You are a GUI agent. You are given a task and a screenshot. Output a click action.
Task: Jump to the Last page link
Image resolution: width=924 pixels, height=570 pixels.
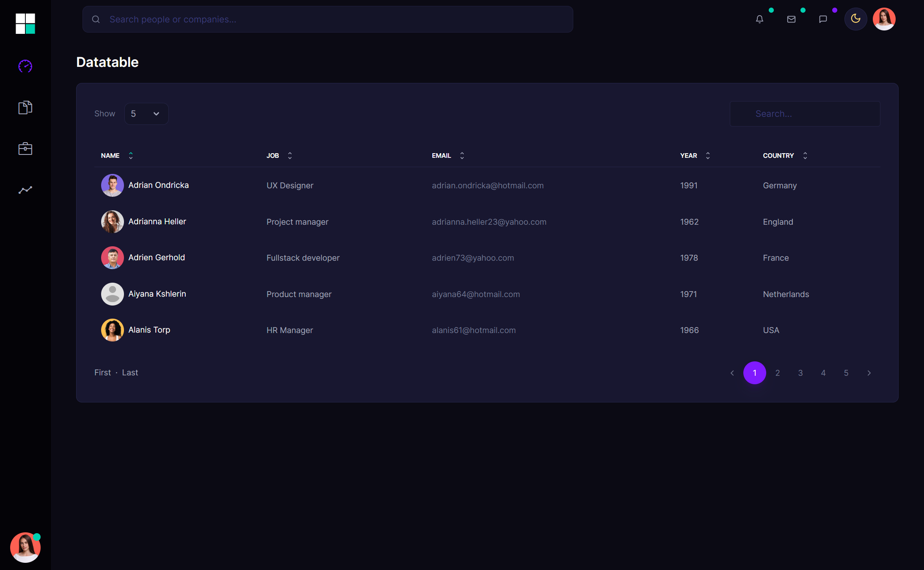click(129, 372)
